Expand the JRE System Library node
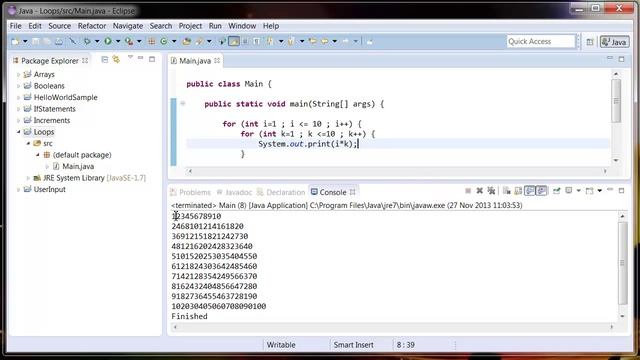The image size is (640, 360). 28,178
